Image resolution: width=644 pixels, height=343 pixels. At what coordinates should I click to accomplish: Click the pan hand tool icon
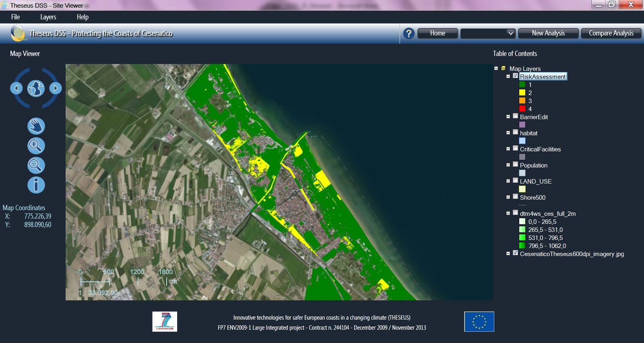36,126
